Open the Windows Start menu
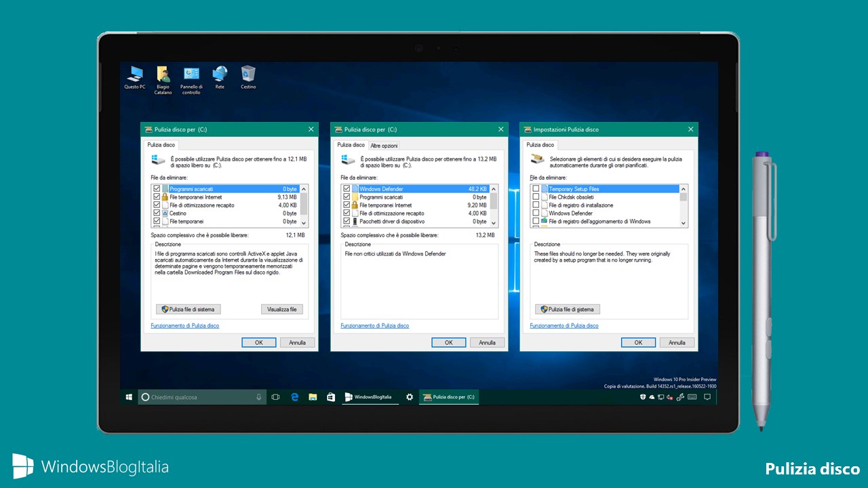 click(128, 397)
